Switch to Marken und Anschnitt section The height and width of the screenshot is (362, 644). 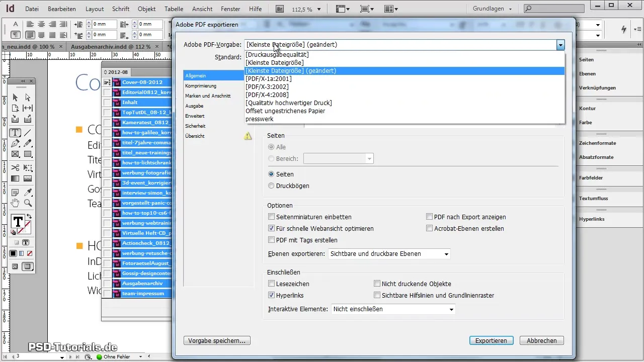tap(208, 96)
